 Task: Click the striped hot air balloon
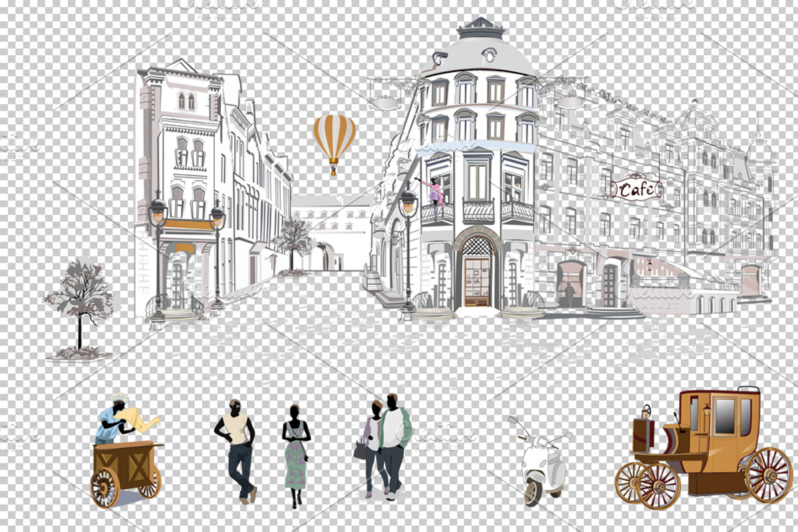coord(334,144)
